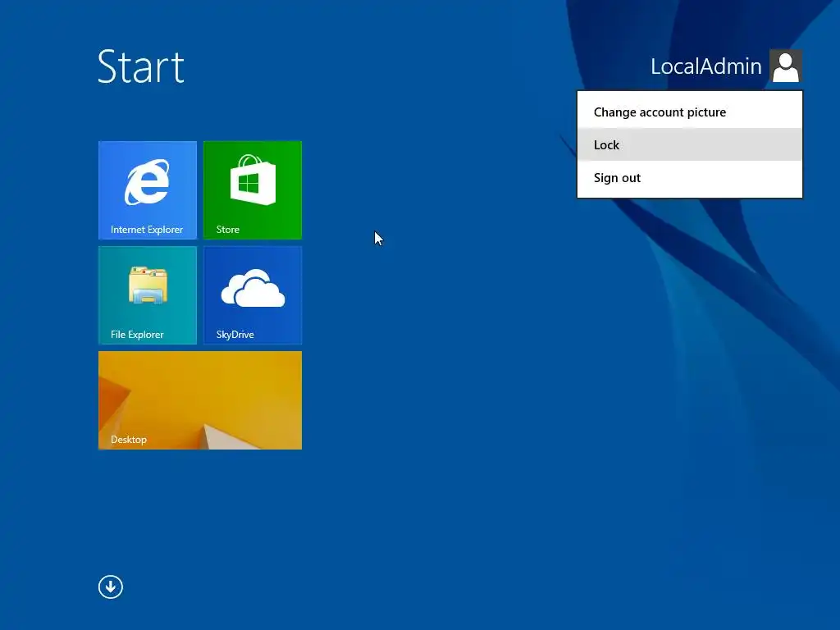
Task: Select Change account picture
Action: click(x=689, y=112)
